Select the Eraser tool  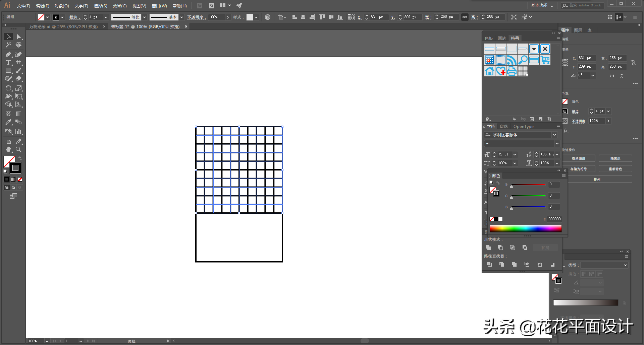[19, 79]
